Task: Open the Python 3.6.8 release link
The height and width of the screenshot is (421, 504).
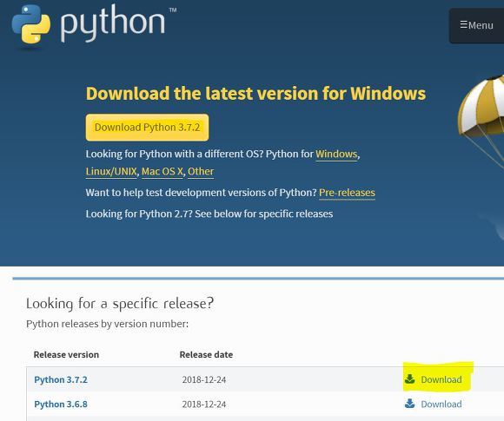Action: [61, 404]
